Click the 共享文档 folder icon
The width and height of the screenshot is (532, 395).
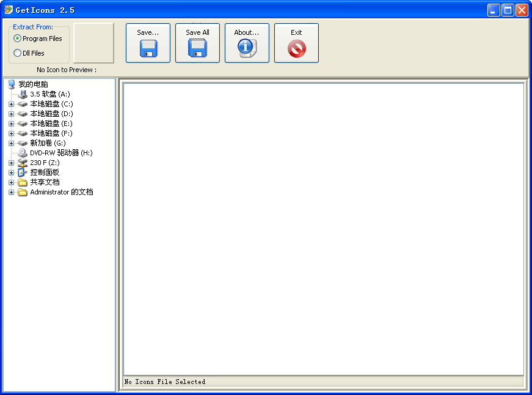[x=23, y=182]
